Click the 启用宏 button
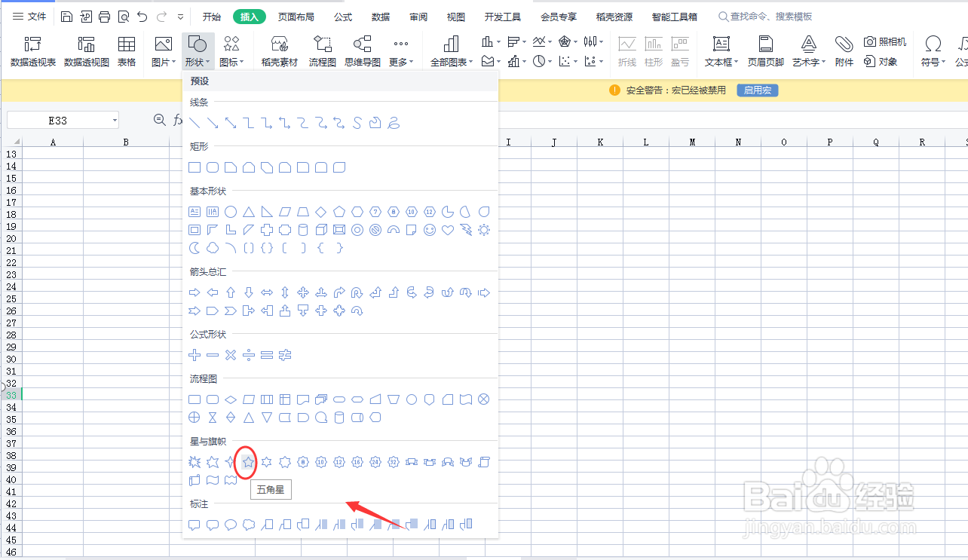The width and height of the screenshot is (968, 560). (x=758, y=90)
